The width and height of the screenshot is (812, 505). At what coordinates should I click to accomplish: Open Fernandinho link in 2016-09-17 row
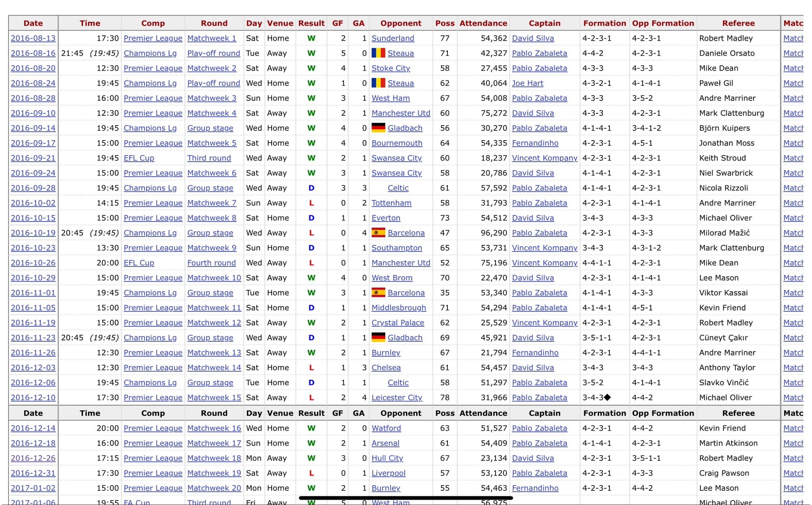pos(535,143)
